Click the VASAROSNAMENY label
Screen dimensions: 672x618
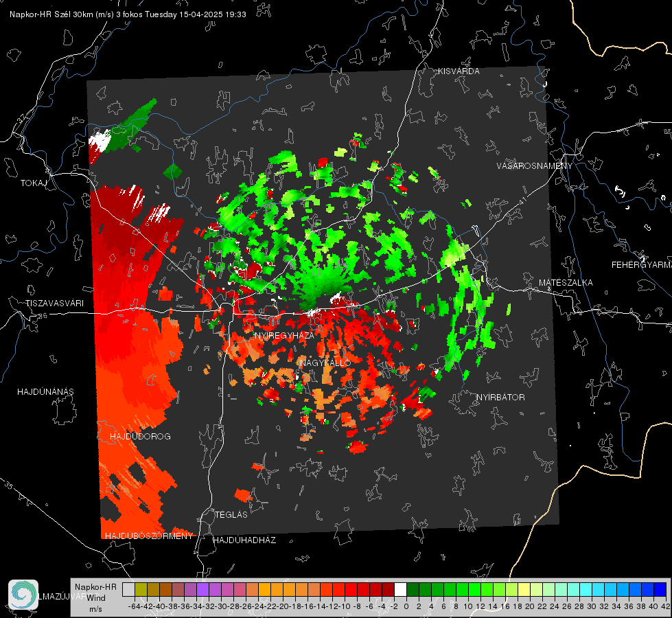click(x=535, y=166)
